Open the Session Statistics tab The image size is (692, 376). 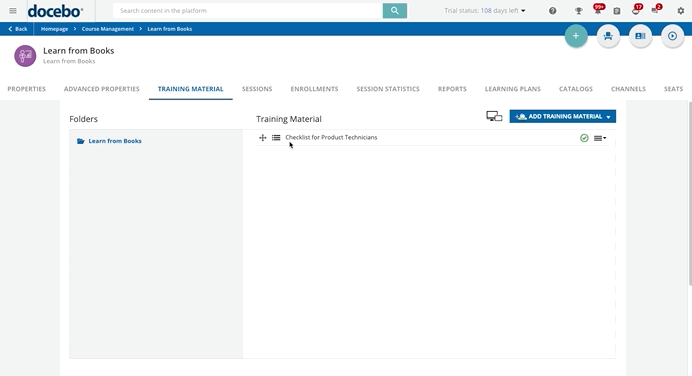click(388, 89)
